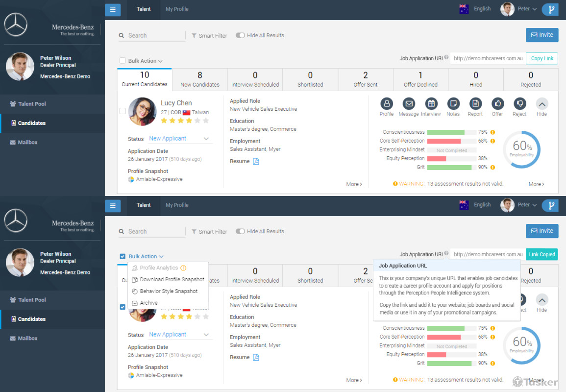This screenshot has height=392, width=566.
Task: Switch to the Offer Declined tab
Action: pos(420,79)
